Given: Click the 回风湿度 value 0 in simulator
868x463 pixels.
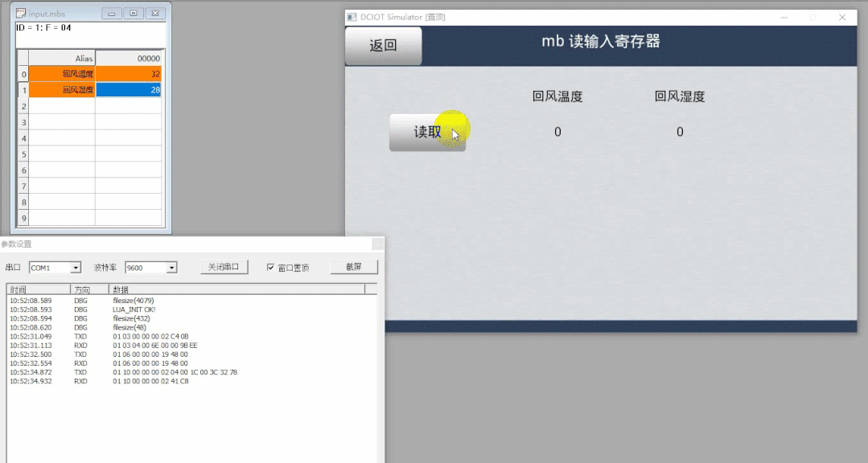Looking at the screenshot, I should tap(680, 132).
